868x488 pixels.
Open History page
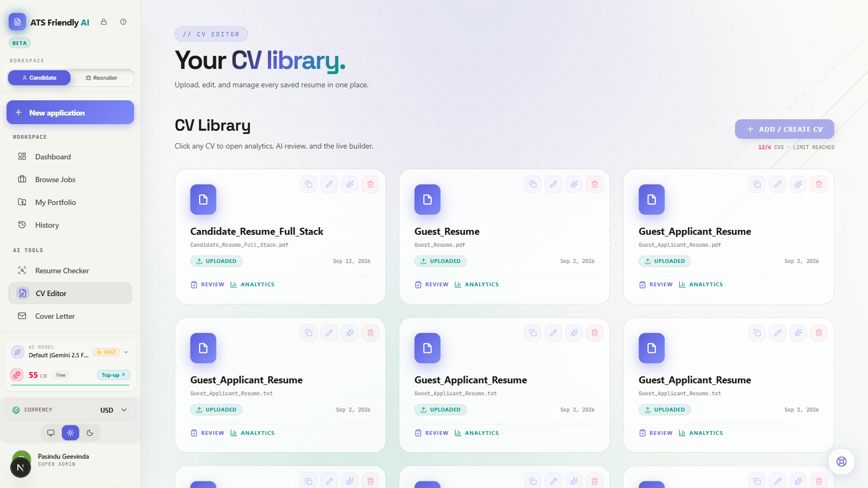tap(70, 225)
